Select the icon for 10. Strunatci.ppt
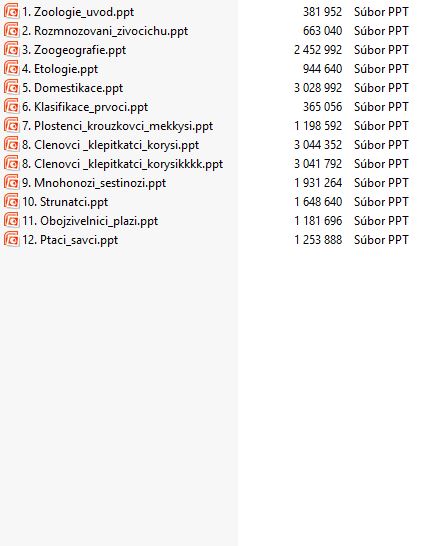 (x=11, y=201)
